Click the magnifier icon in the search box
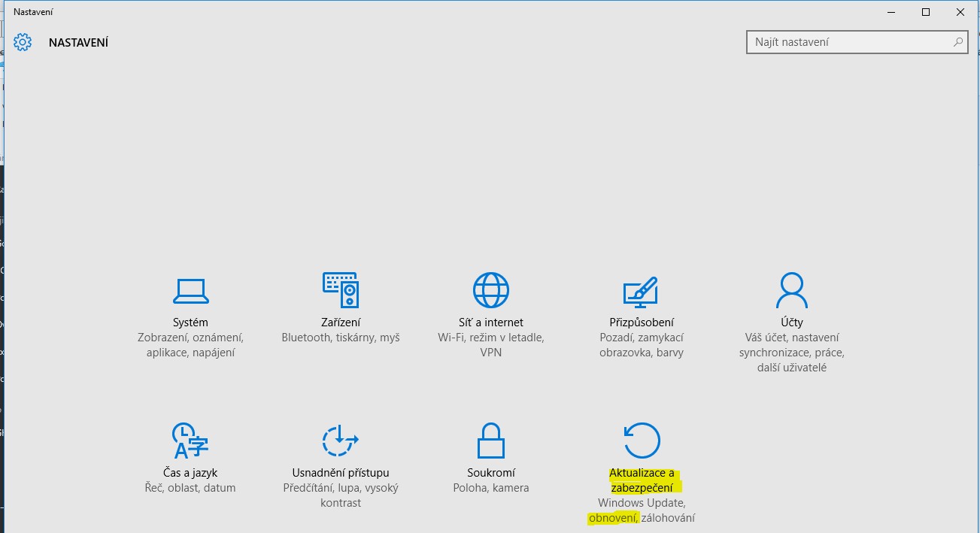 pos(957,42)
